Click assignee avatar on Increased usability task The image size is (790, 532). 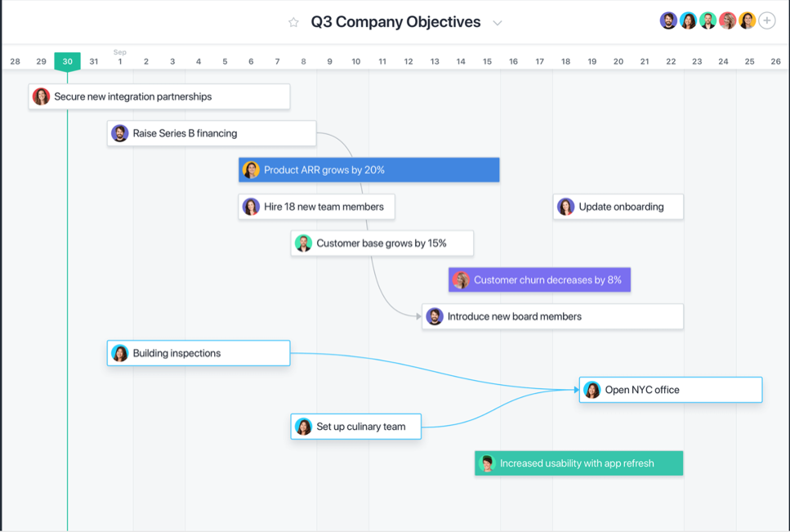[x=487, y=463]
